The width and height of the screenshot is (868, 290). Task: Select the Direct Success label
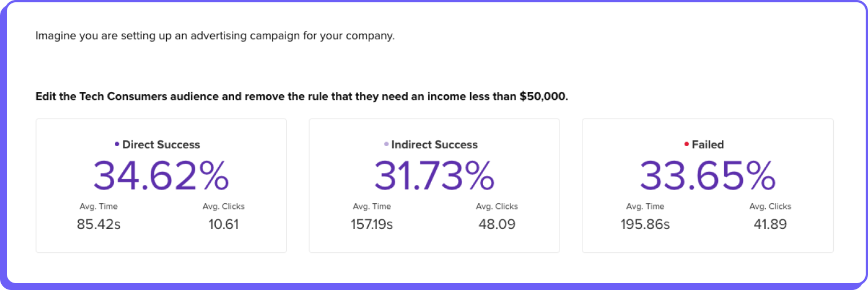point(161,144)
